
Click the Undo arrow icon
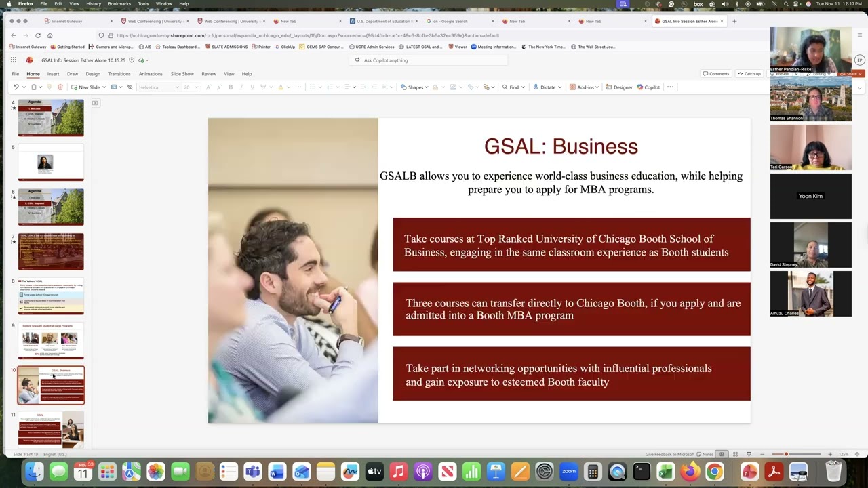click(16, 87)
